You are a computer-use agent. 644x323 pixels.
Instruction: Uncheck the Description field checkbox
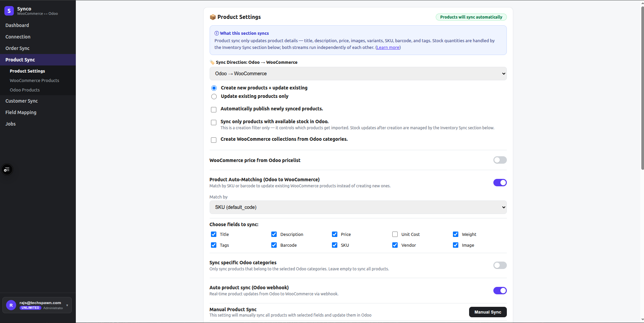coord(274,234)
